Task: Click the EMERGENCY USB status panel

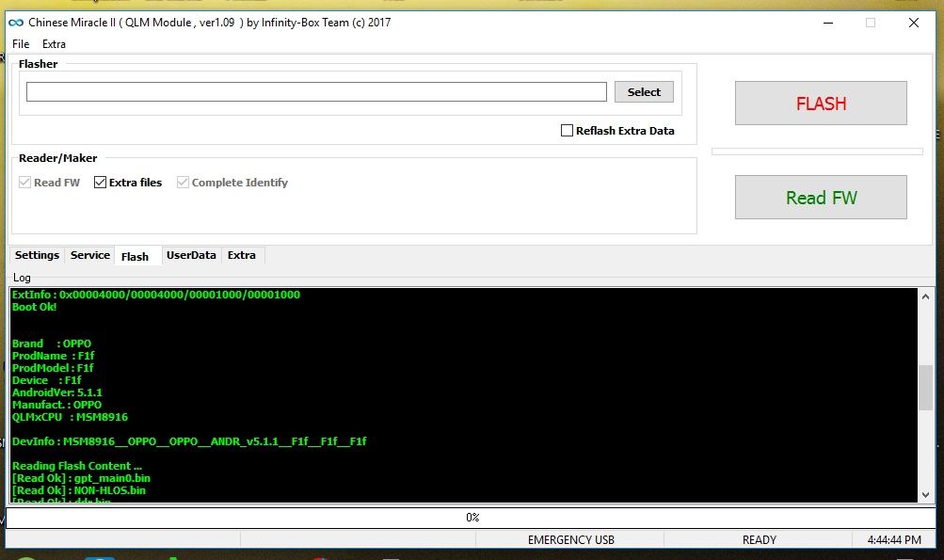Action: (x=570, y=540)
